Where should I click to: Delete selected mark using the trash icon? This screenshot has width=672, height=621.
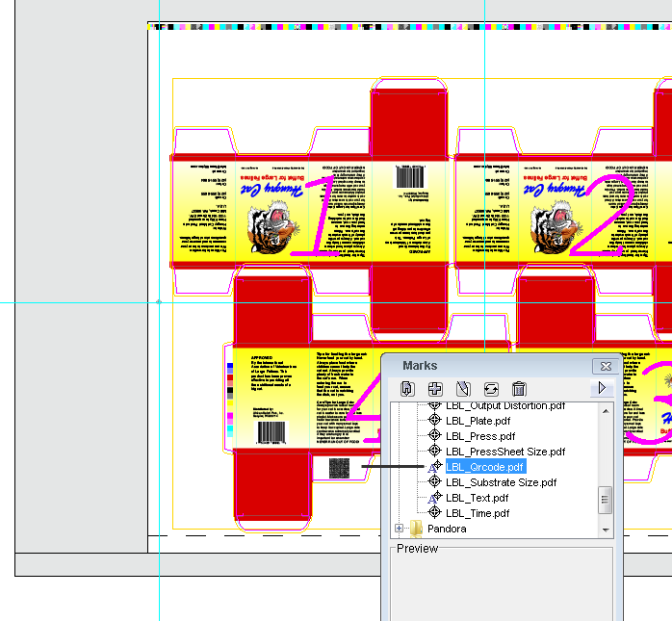[x=519, y=389]
